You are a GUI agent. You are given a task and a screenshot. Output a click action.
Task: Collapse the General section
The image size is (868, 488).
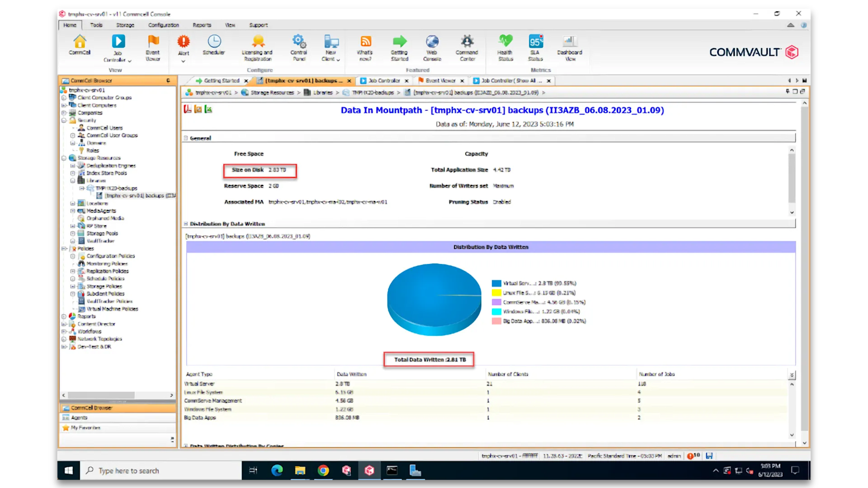point(186,138)
